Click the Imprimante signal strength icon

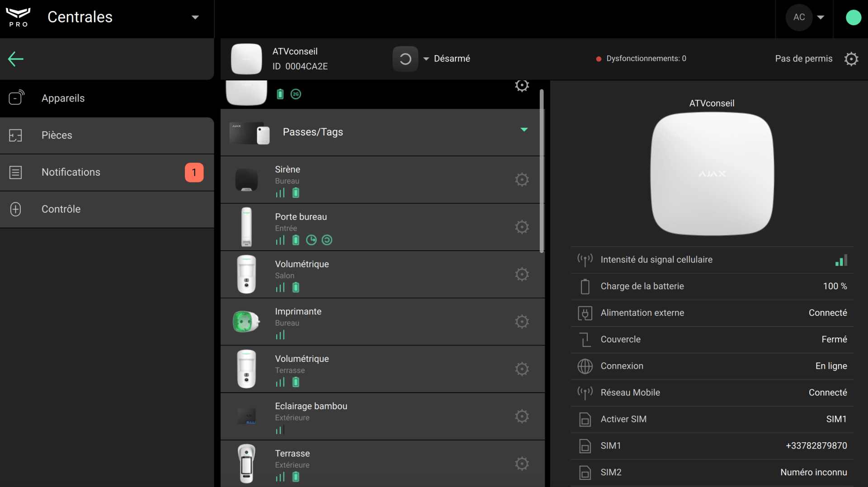pyautogui.click(x=280, y=335)
